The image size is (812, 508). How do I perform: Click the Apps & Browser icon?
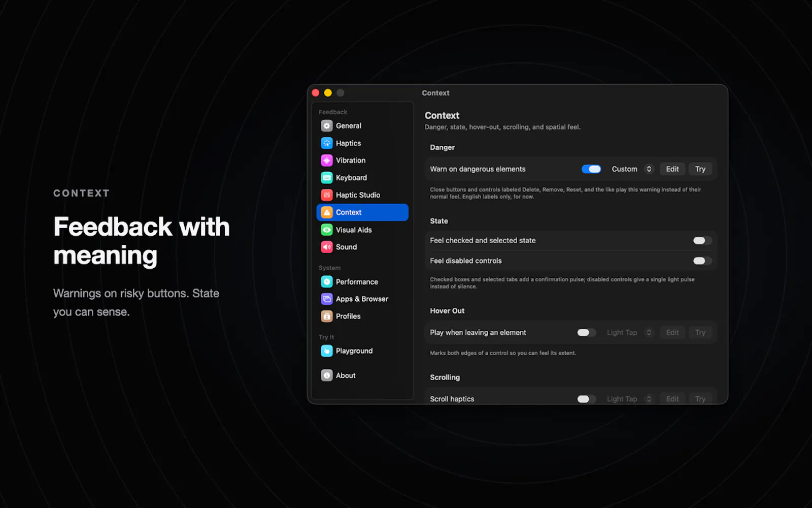327,299
